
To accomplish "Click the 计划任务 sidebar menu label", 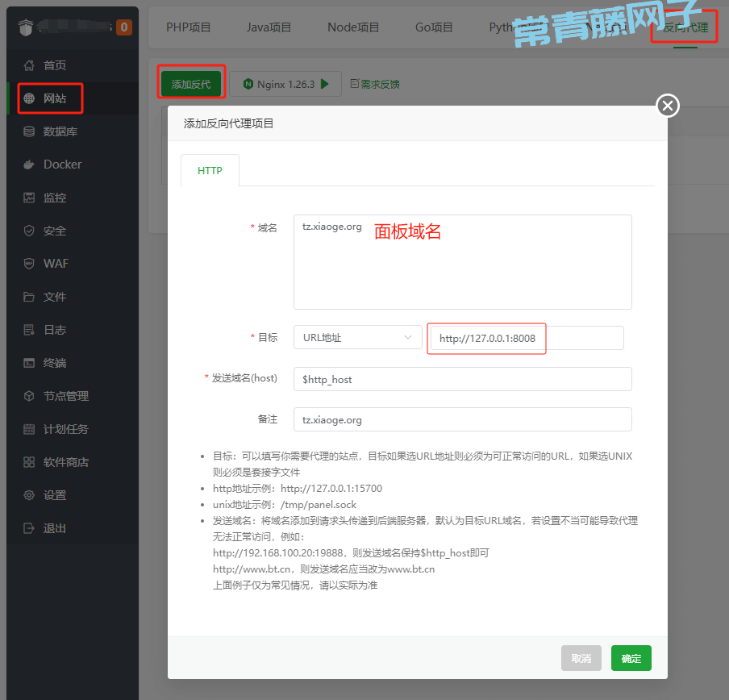I will (66, 429).
